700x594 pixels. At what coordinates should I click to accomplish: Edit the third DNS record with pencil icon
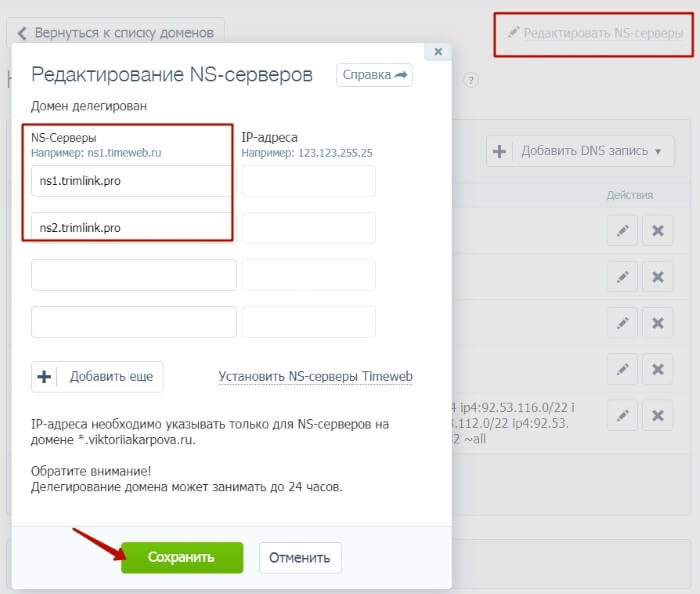click(622, 323)
